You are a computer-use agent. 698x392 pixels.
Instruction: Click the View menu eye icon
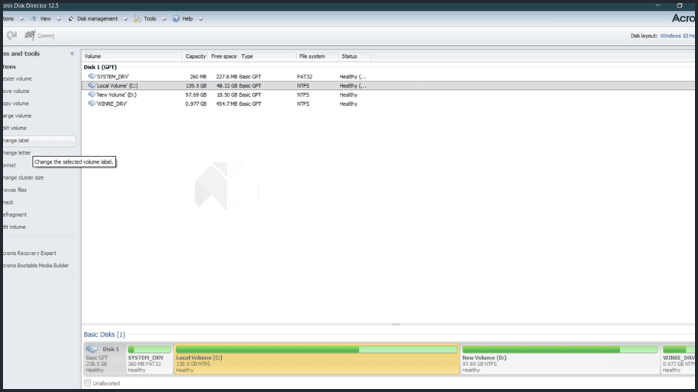pos(33,19)
